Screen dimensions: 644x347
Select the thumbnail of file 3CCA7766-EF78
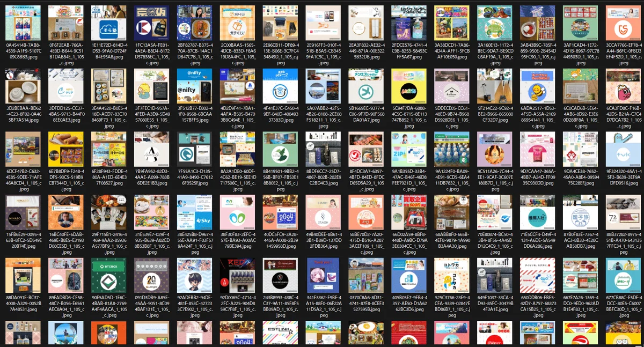[624, 23]
